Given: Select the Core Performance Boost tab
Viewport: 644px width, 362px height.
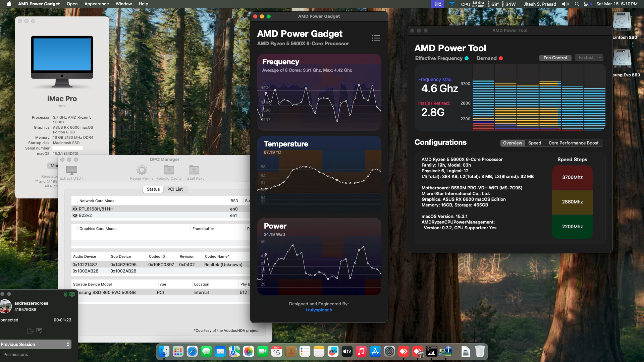Looking at the screenshot, I should coord(573,143).
